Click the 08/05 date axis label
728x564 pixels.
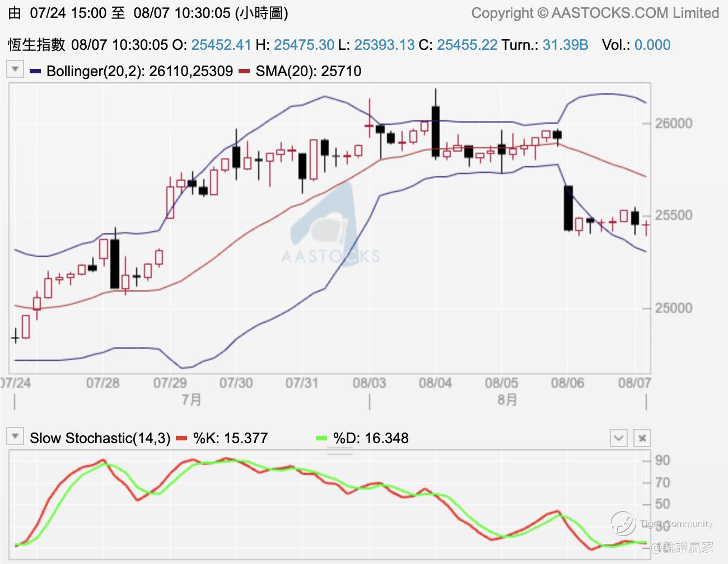502,383
